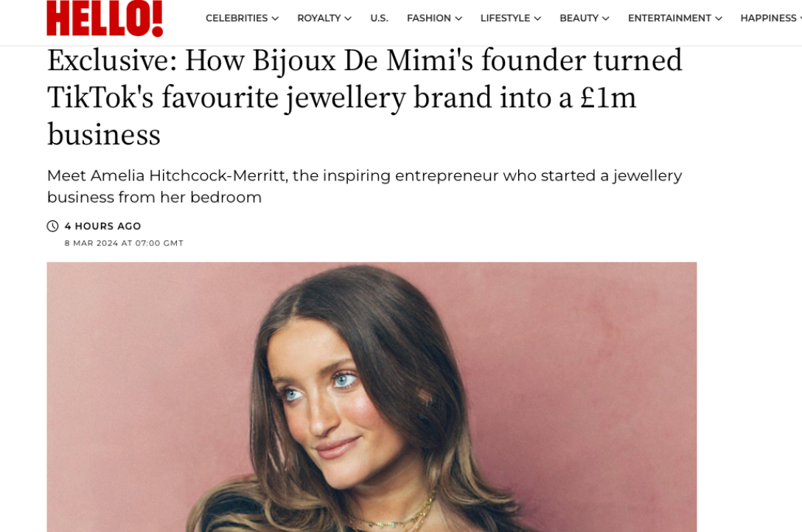The image size is (802, 532).
Task: Open the article's hero portrait image
Action: tap(372, 396)
